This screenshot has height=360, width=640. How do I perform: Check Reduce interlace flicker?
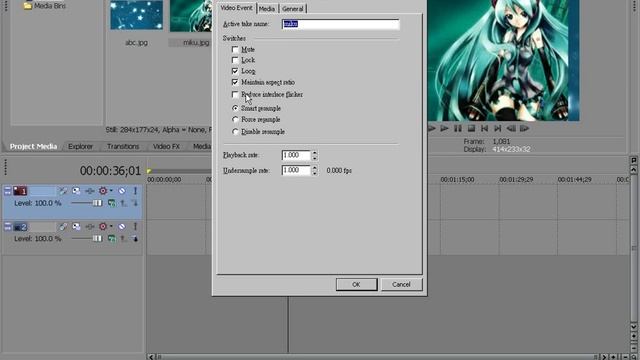pos(235,94)
